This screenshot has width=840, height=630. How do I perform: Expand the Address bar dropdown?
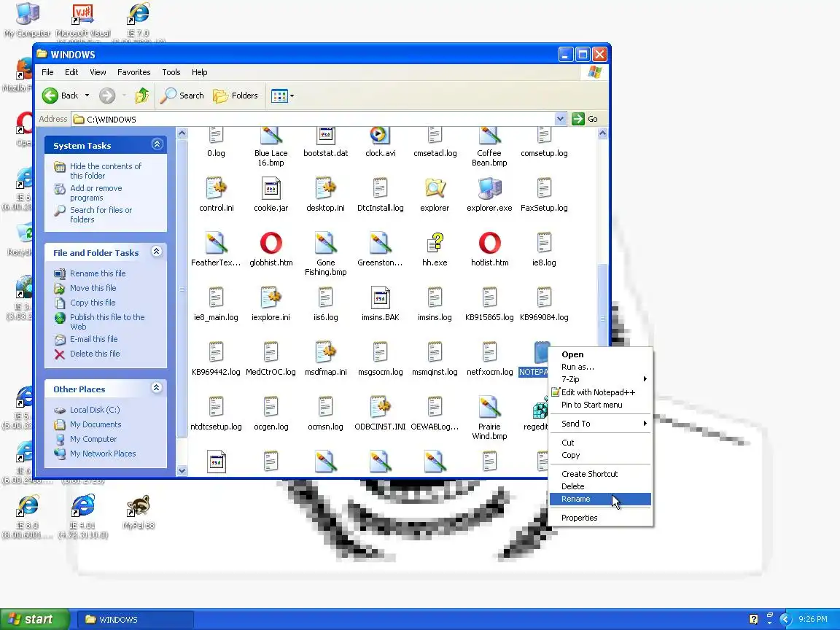point(560,119)
